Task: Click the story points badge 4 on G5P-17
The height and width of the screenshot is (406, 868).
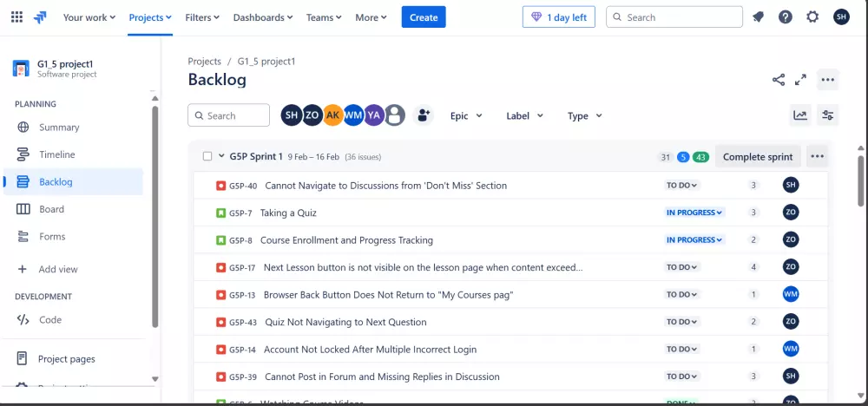Action: click(753, 267)
